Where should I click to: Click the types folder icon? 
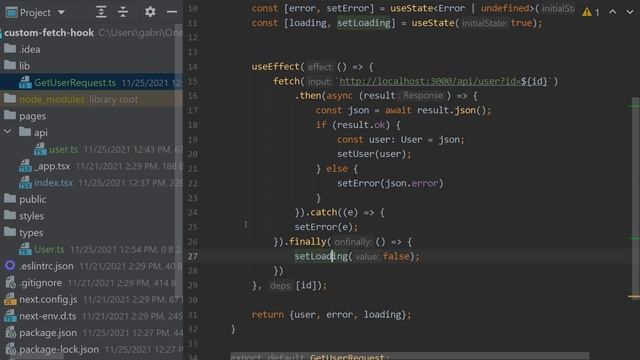click(10, 232)
